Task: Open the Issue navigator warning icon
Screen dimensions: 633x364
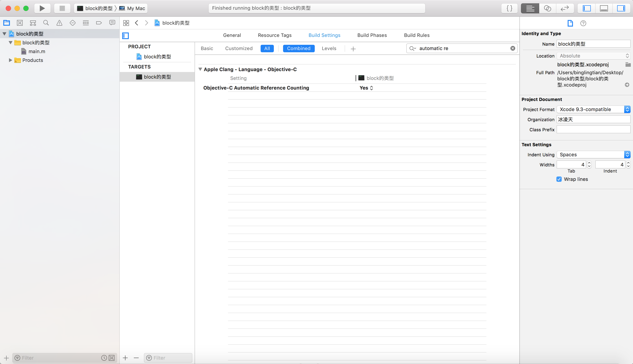Action: 59,23
